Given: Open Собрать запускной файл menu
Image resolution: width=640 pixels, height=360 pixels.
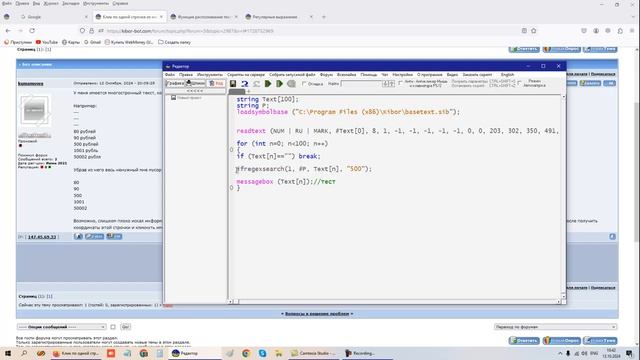Looking at the screenshot, I should click(292, 75).
